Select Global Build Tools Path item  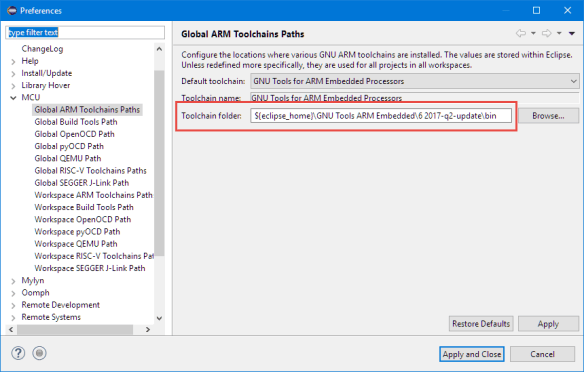[x=76, y=122]
